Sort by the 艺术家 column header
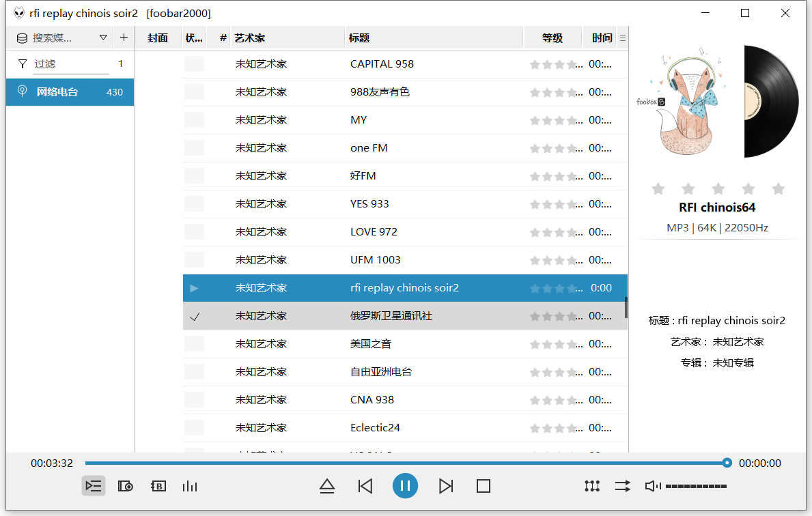Image resolution: width=812 pixels, height=516 pixels. [287, 38]
